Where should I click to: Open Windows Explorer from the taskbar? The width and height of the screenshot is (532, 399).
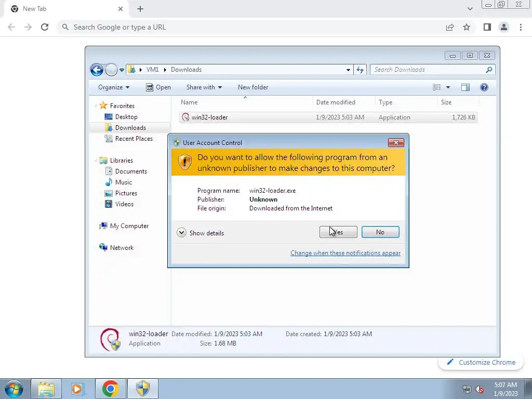point(46,389)
